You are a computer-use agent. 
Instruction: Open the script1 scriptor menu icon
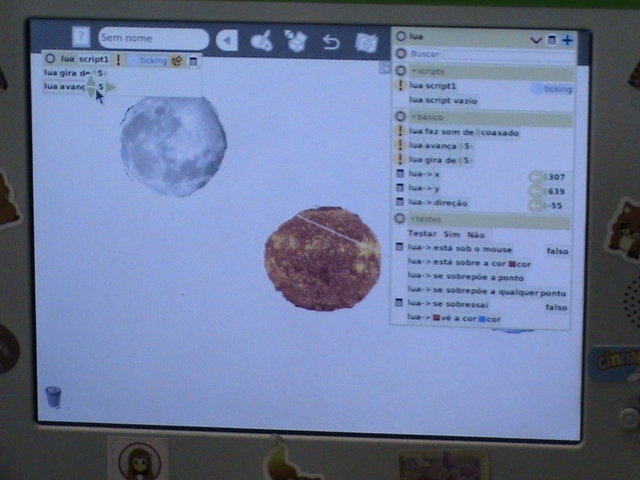pos(193,60)
